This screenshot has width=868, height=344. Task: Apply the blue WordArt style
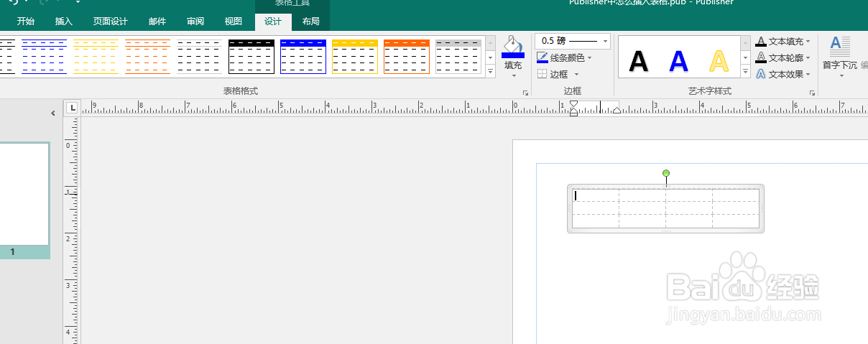pos(679,62)
